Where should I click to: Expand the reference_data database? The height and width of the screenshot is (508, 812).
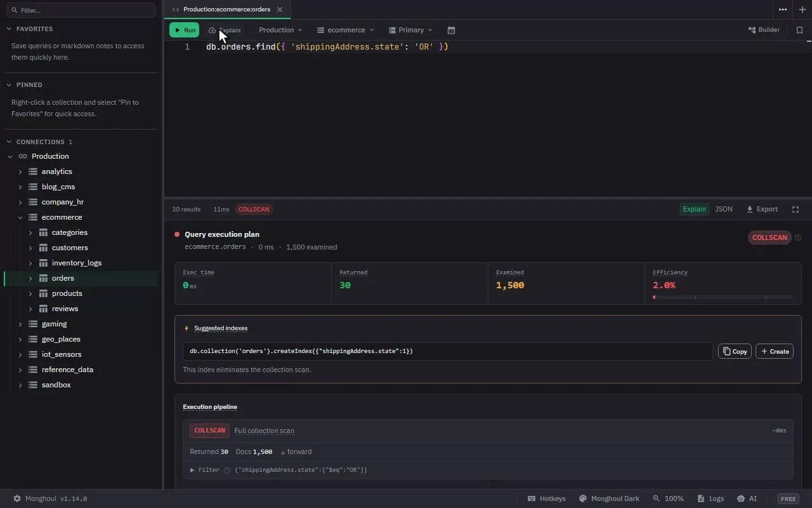[x=20, y=370]
